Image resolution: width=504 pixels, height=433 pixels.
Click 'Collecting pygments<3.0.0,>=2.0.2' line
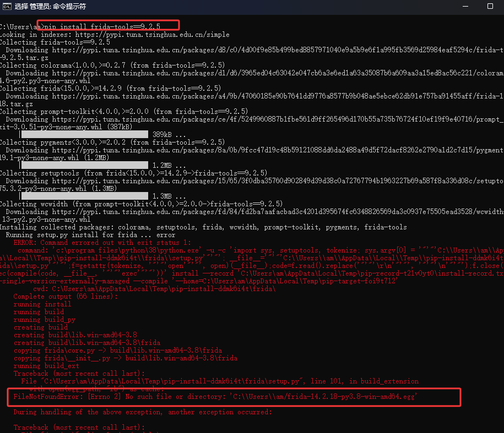point(112,142)
